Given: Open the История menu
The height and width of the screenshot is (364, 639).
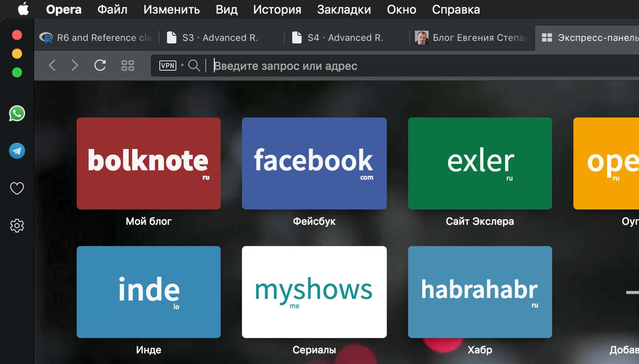Looking at the screenshot, I should point(277,9).
